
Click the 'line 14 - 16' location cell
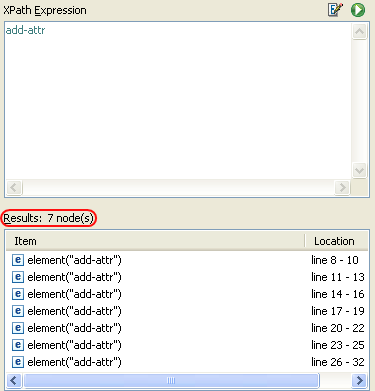point(338,294)
